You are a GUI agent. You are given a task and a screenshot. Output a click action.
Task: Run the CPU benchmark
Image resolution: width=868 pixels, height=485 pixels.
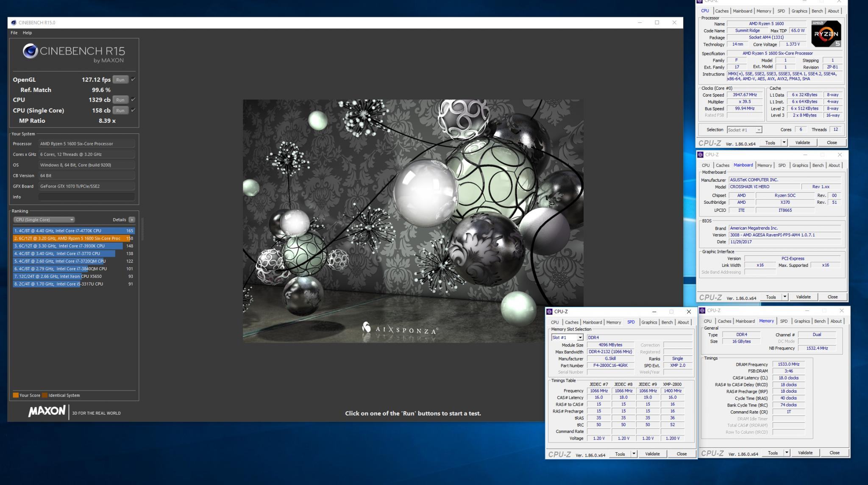tap(120, 100)
